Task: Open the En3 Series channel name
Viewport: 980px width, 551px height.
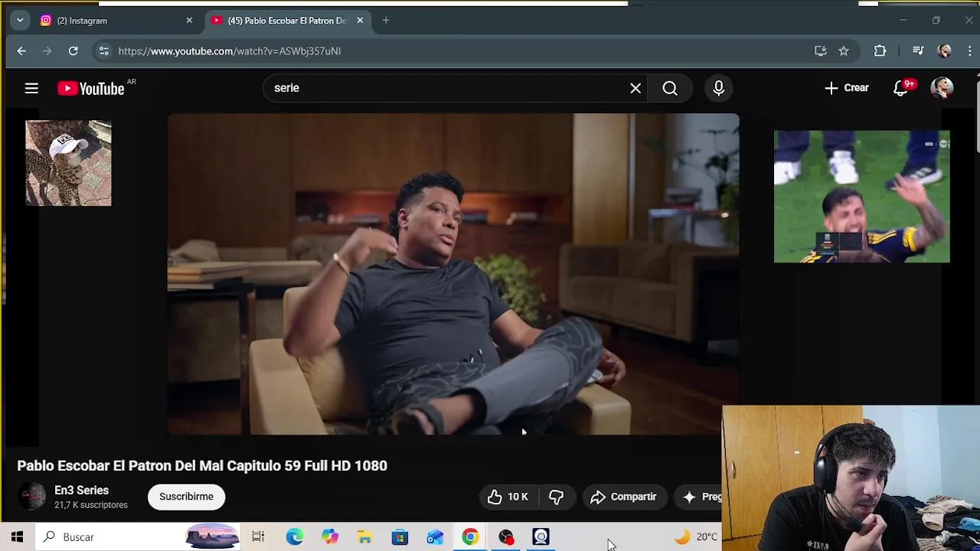Action: (81, 491)
